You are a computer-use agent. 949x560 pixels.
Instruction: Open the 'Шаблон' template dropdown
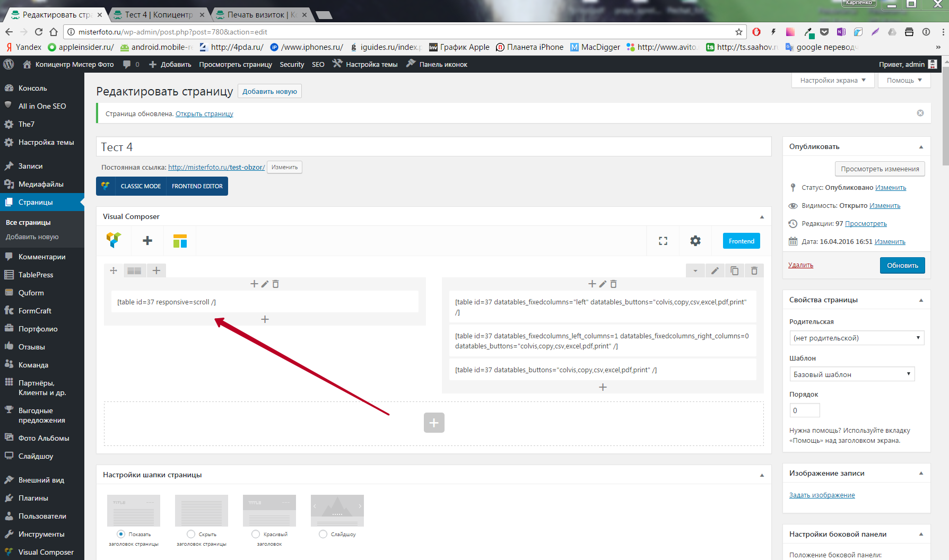pos(851,374)
